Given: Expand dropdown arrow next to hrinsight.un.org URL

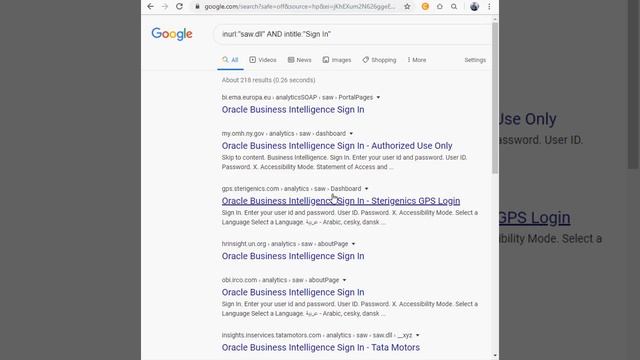Looking at the screenshot, I should coord(353,244).
